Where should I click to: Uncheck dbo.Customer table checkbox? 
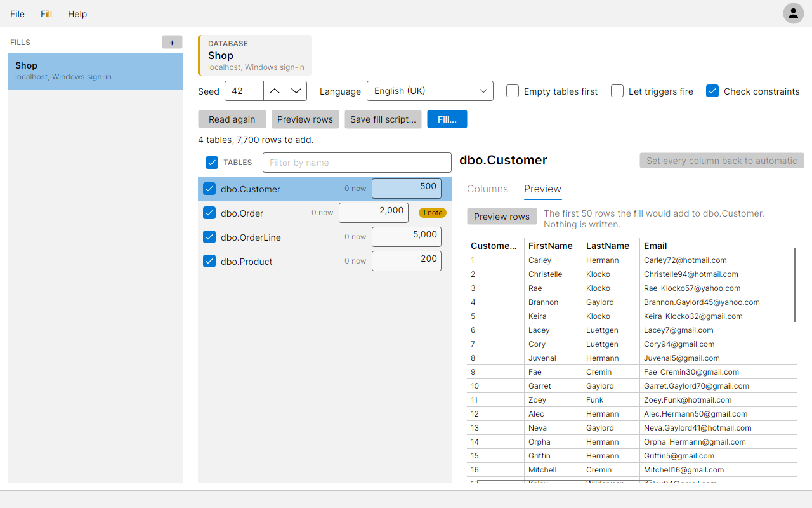209,189
